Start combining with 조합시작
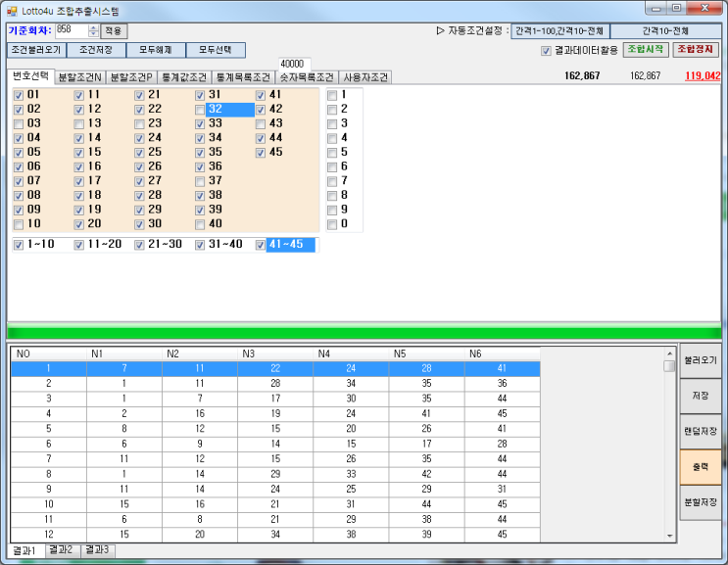 point(646,50)
